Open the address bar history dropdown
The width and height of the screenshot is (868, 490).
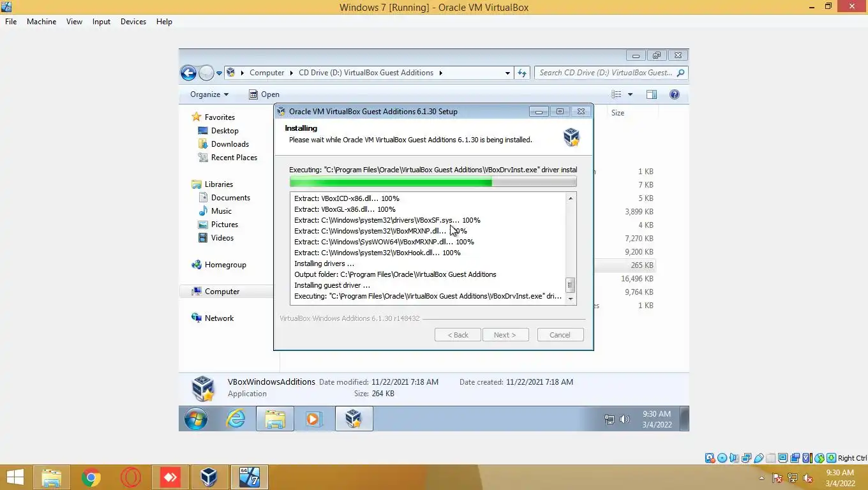click(507, 73)
